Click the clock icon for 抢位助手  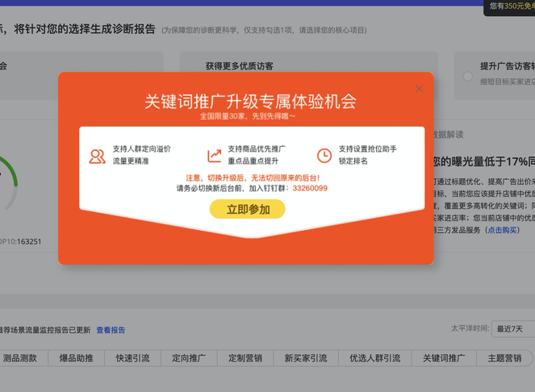[x=324, y=156]
